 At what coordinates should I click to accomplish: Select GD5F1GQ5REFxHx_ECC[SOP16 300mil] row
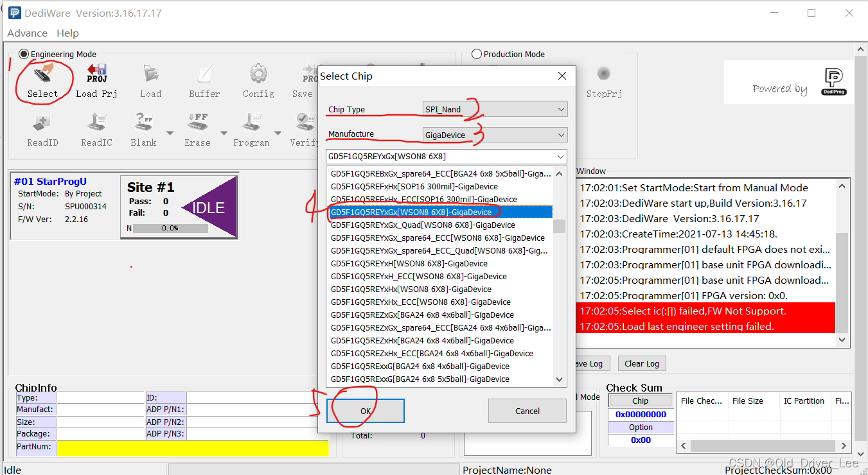click(x=440, y=199)
